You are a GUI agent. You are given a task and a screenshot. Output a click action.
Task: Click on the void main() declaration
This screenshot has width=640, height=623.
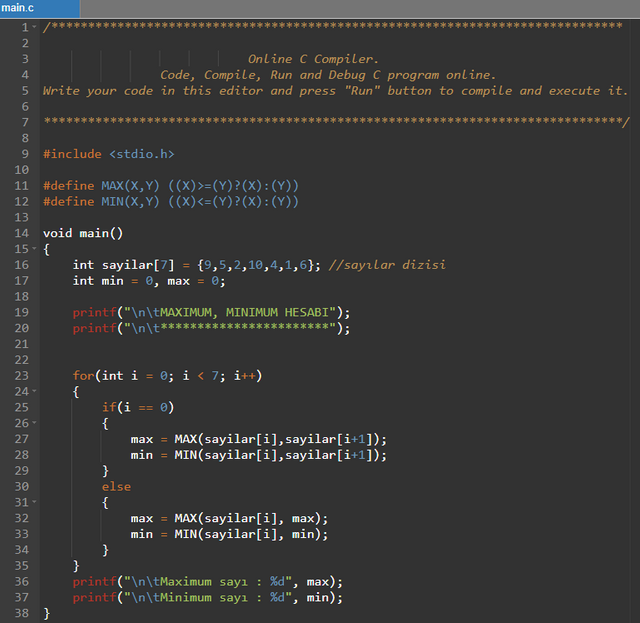pos(82,233)
